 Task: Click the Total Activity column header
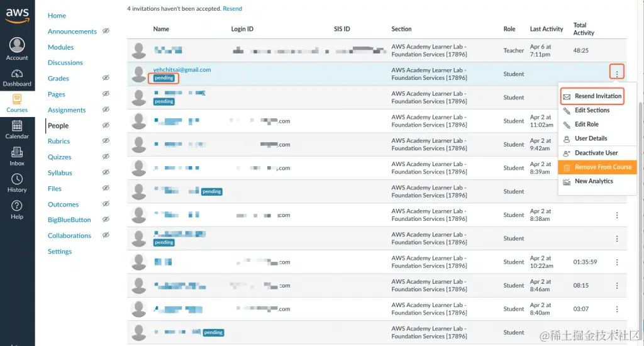coord(584,29)
